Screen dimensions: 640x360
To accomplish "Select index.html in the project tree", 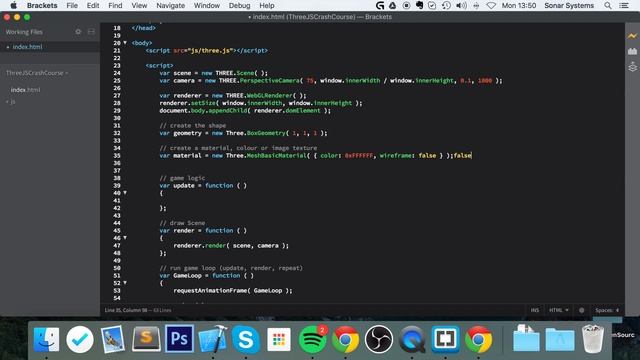I will 25,90.
